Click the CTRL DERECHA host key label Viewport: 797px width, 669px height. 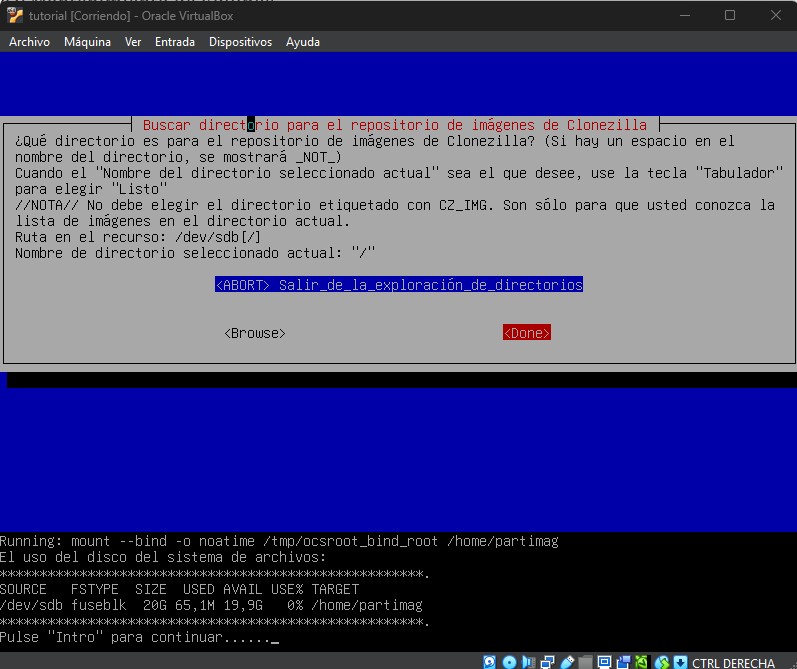733,663
